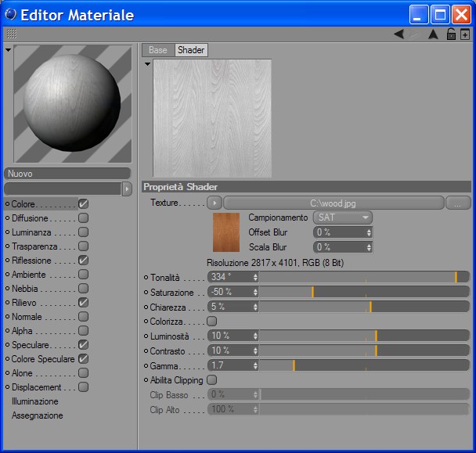Image resolution: width=476 pixels, height=453 pixels.
Task: Tick the Colorizza checkbox
Action: (x=211, y=321)
